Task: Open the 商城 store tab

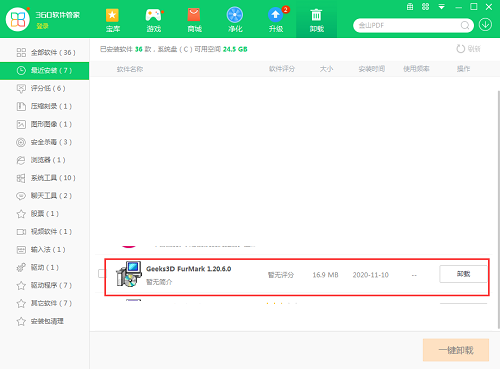Action: click(194, 20)
